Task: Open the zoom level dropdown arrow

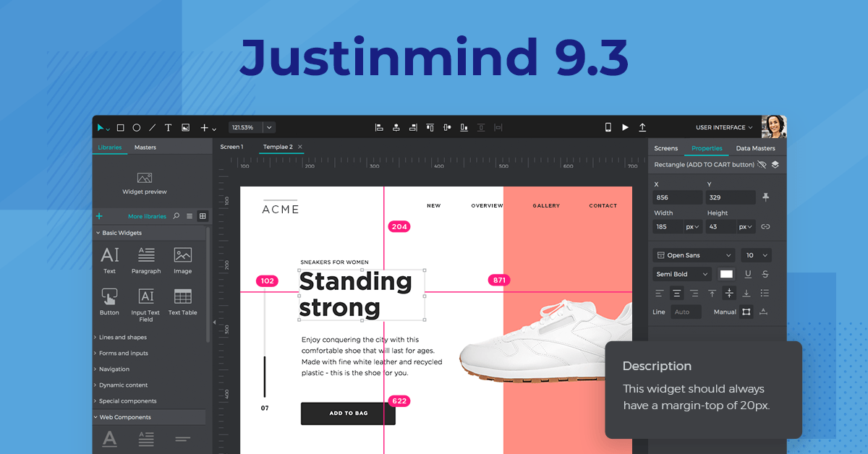Action: [x=269, y=127]
